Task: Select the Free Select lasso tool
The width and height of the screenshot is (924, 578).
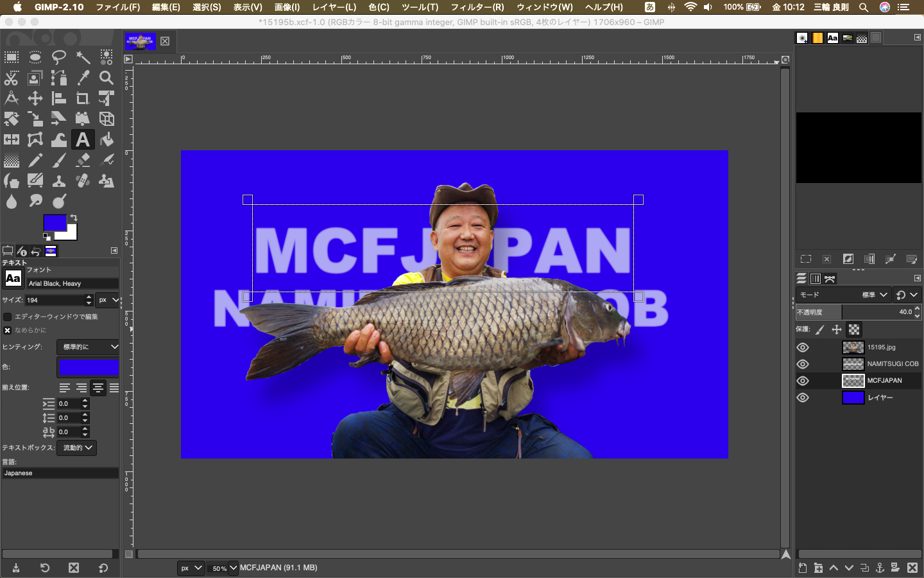Action: pyautogui.click(x=59, y=58)
